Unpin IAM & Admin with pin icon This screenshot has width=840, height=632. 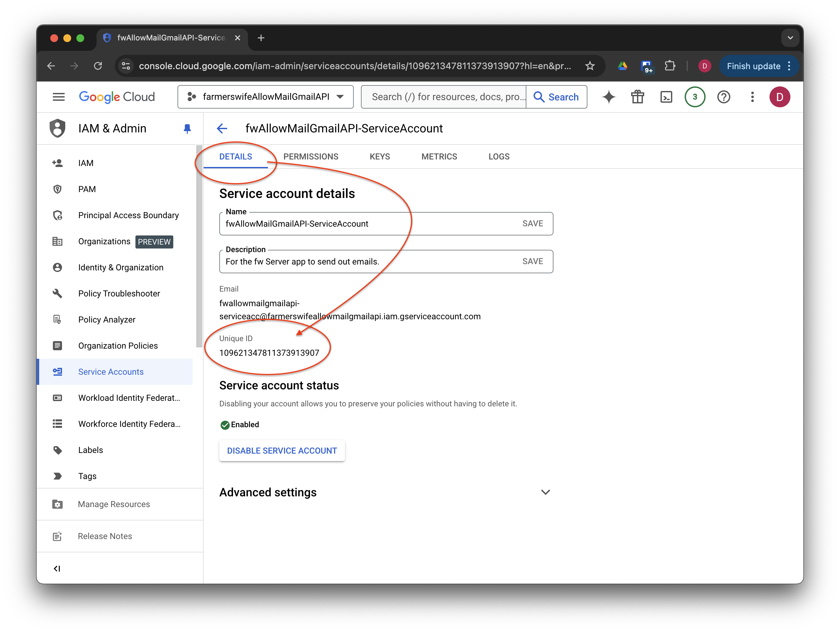(x=187, y=129)
